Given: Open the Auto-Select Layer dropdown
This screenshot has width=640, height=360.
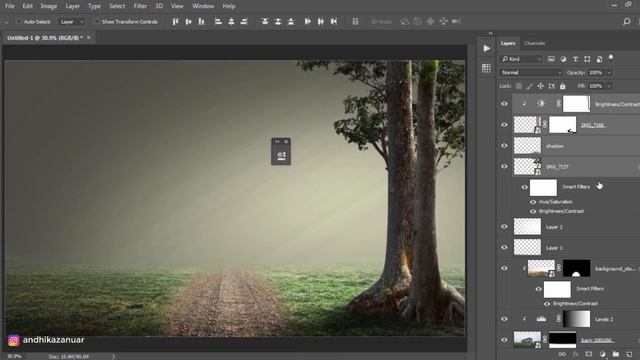Looking at the screenshot, I should [72, 22].
